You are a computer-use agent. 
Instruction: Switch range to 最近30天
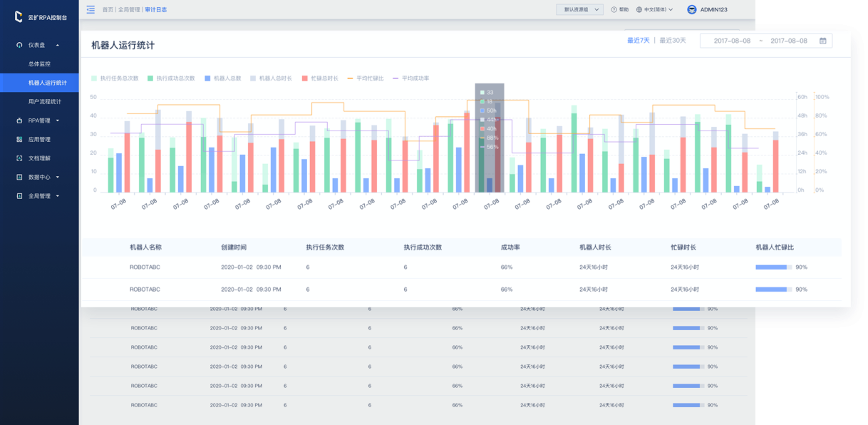point(672,41)
